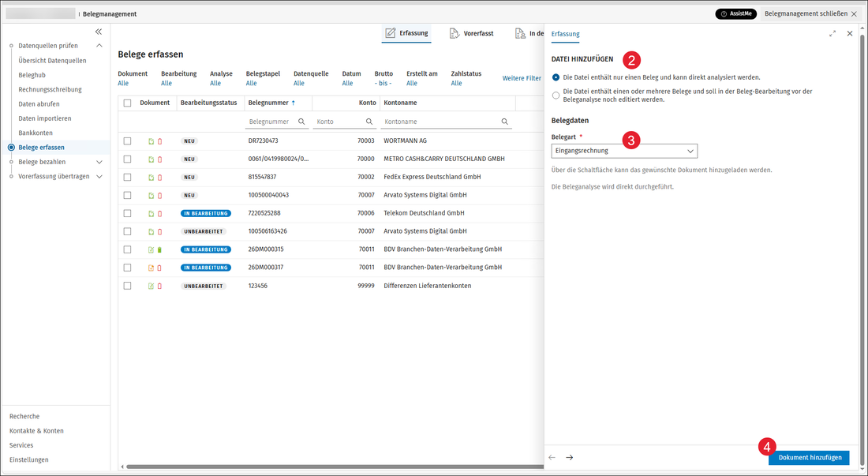Collapse the Datenquellen prüfen tree section

[x=99, y=46]
